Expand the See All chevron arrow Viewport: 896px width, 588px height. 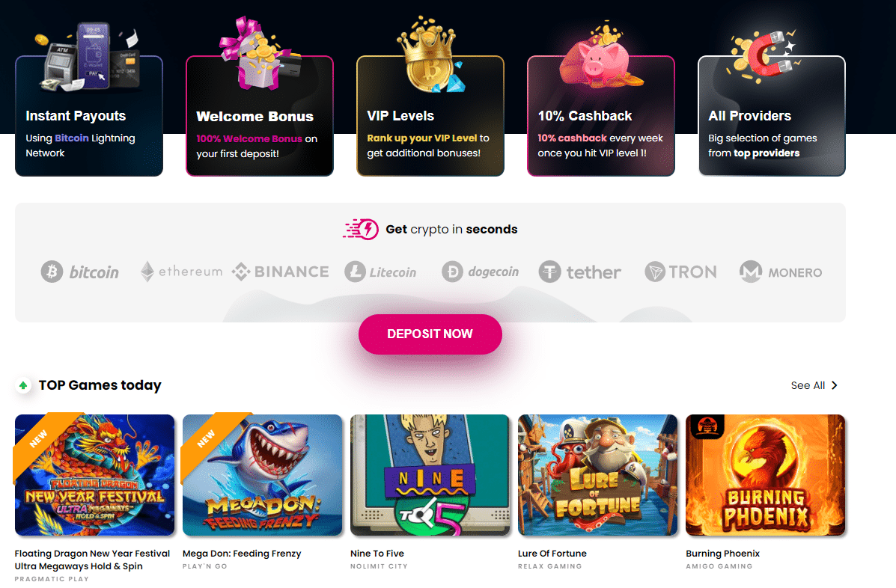point(835,385)
